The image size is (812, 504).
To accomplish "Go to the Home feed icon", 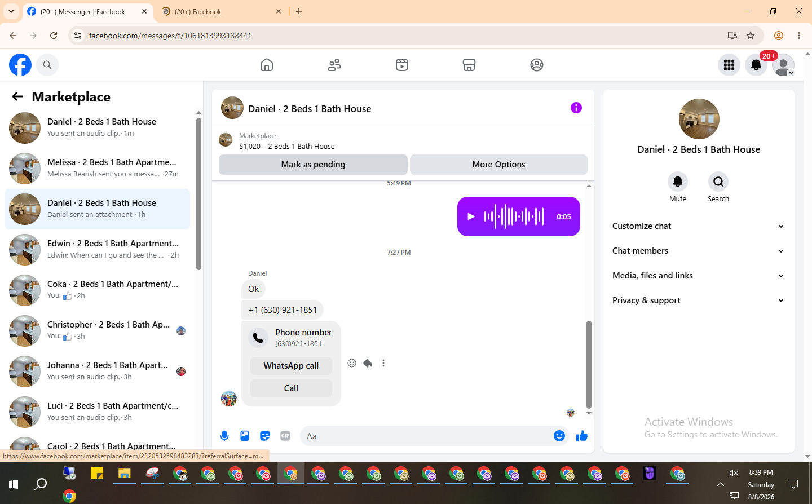I will click(x=267, y=65).
